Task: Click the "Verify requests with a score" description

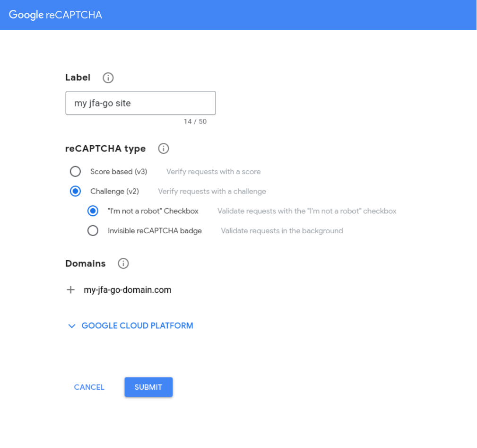Action: pos(213,172)
